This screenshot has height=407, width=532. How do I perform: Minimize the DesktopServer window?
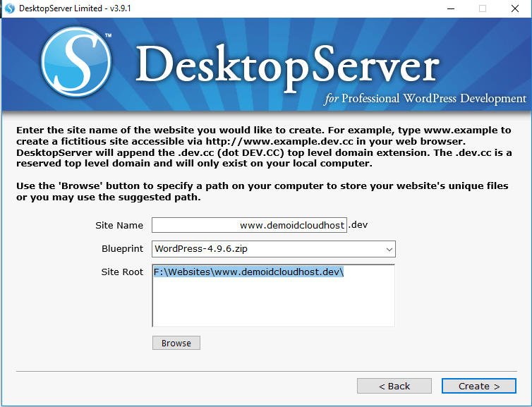point(451,8)
